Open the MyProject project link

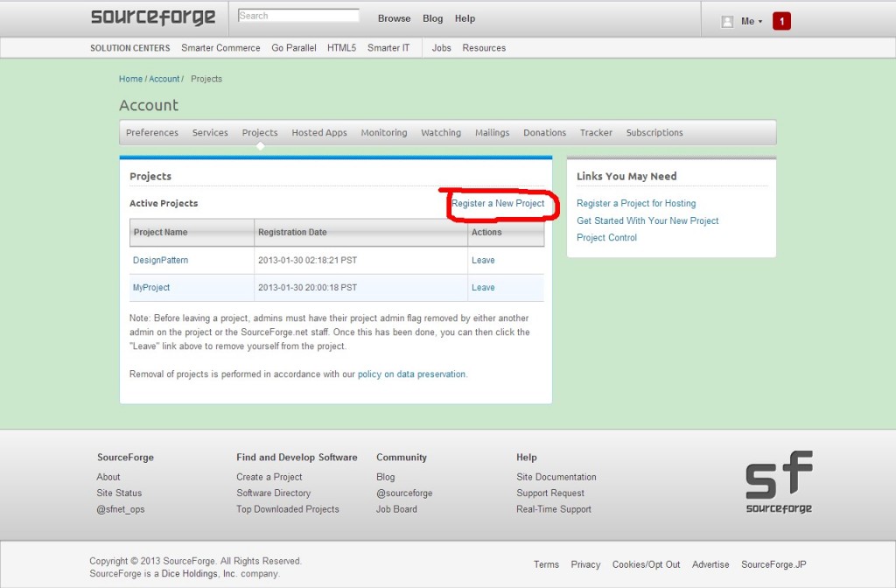(x=151, y=287)
